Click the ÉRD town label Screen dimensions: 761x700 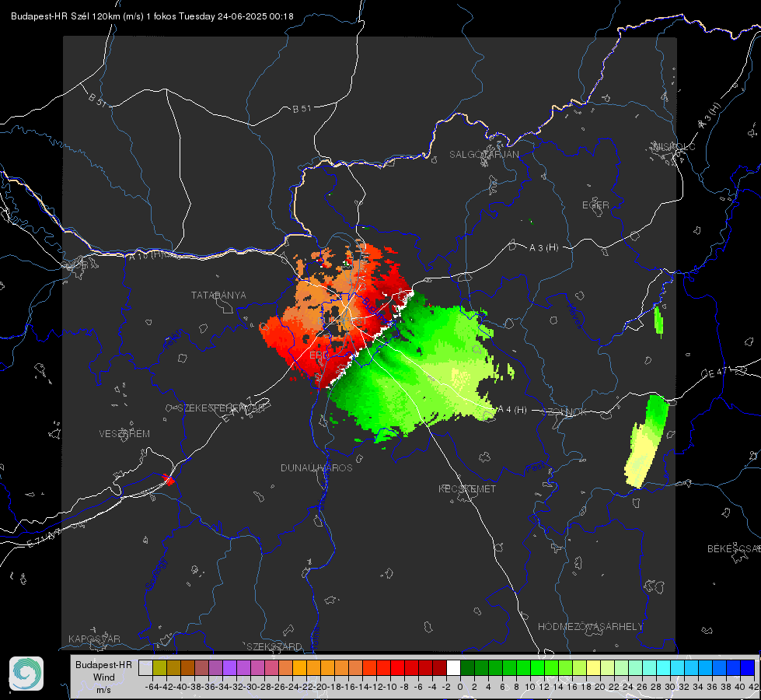point(319,355)
